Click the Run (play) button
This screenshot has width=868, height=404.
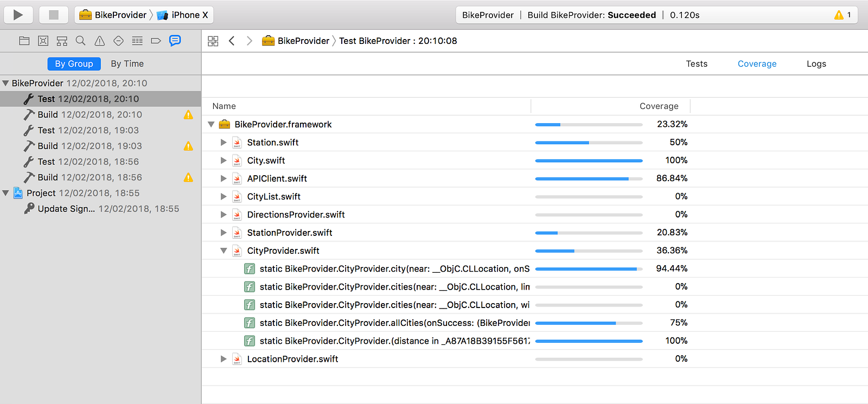pyautogui.click(x=18, y=15)
